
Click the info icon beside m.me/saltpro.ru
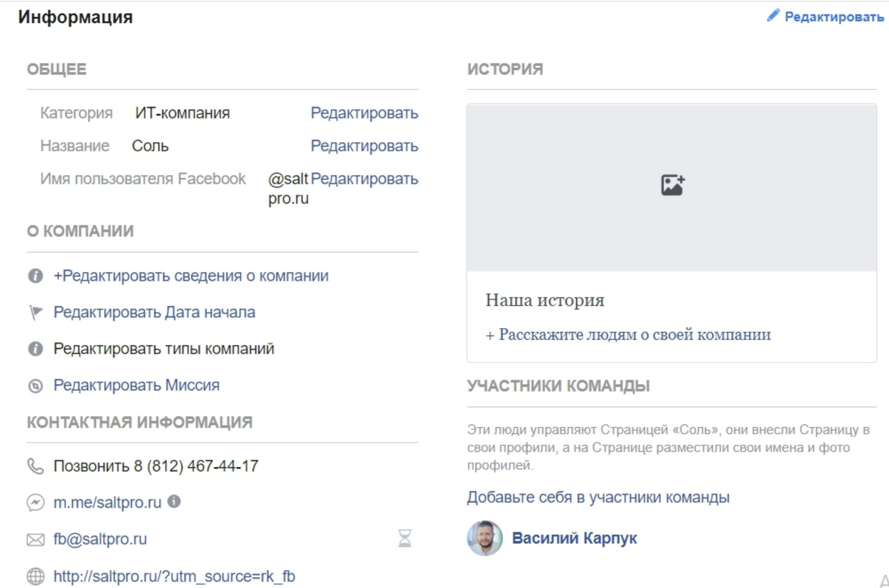click(174, 501)
